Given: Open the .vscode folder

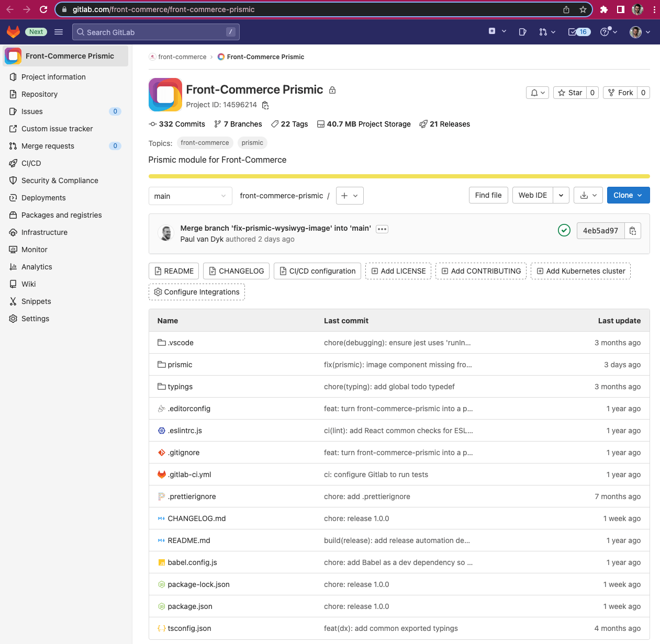Looking at the screenshot, I should click(x=181, y=343).
